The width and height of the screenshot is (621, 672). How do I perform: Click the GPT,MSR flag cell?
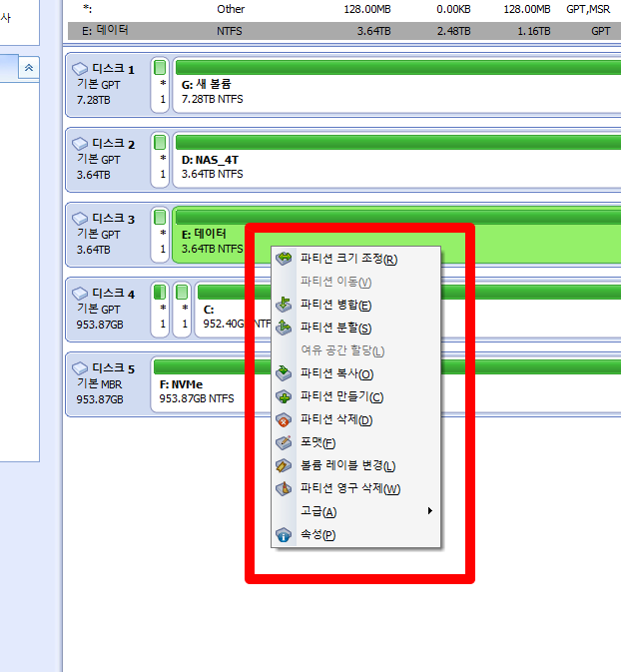click(x=588, y=9)
